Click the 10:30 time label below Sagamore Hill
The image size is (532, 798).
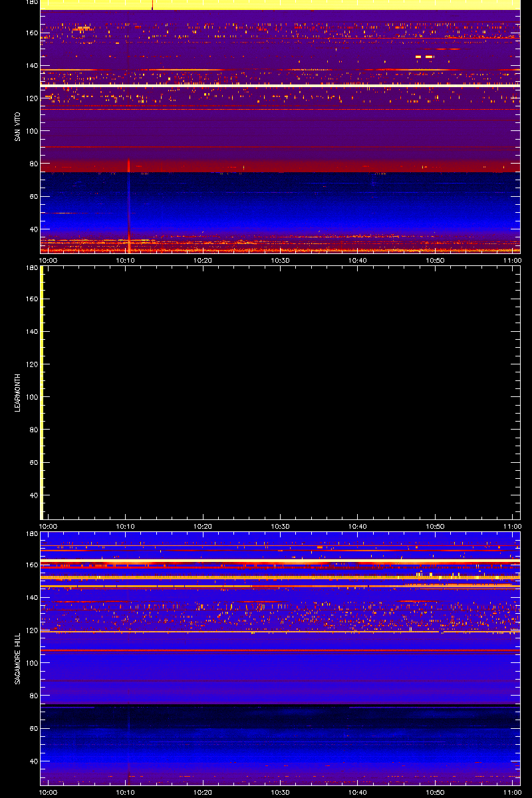click(x=281, y=793)
